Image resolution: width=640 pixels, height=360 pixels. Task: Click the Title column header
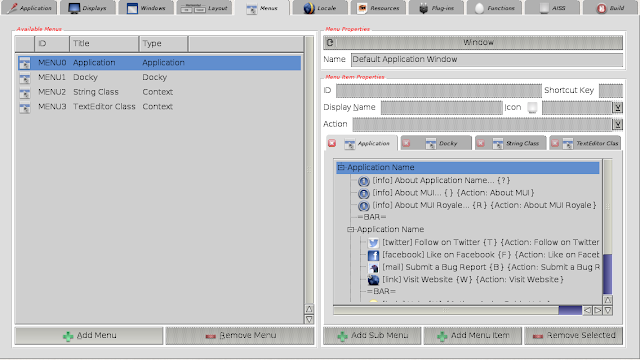coord(104,44)
